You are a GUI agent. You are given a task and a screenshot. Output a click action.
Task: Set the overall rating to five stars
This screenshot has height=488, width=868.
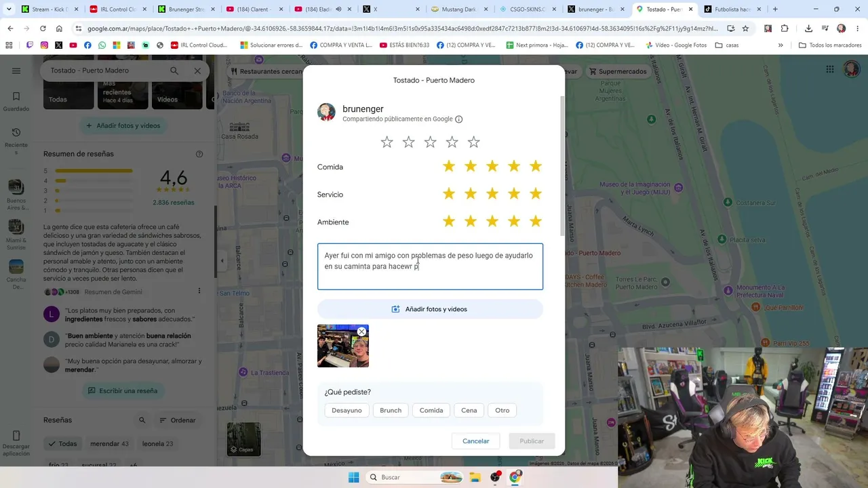pyautogui.click(x=474, y=142)
